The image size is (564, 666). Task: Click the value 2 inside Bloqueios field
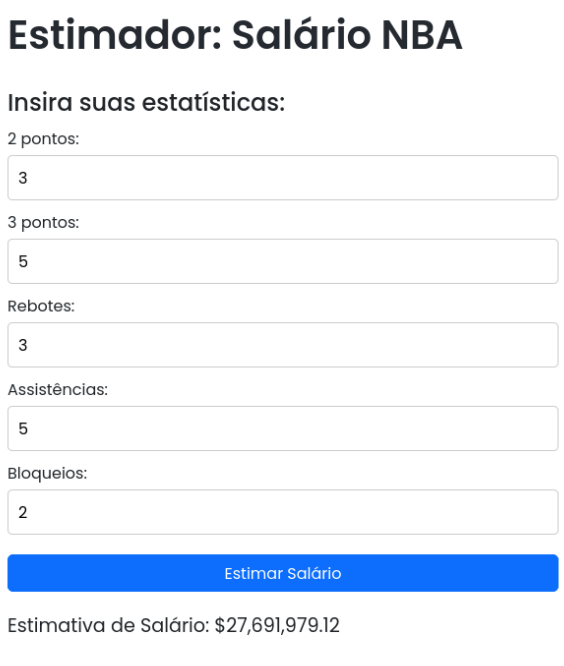(x=23, y=512)
